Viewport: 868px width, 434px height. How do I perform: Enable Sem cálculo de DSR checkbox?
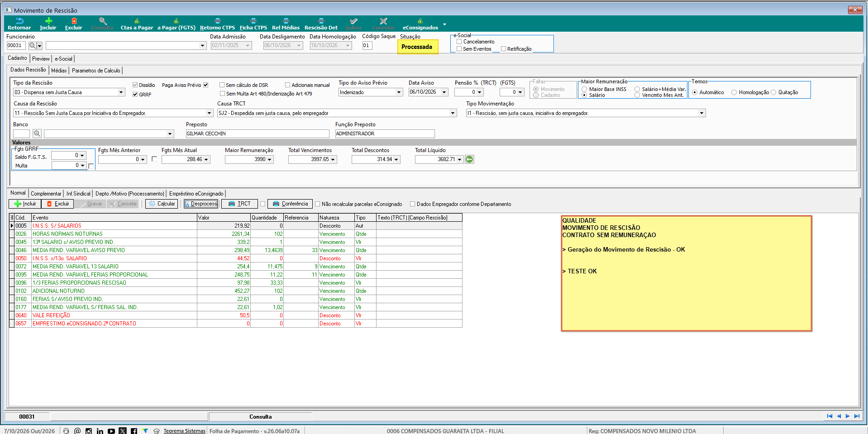tap(222, 85)
